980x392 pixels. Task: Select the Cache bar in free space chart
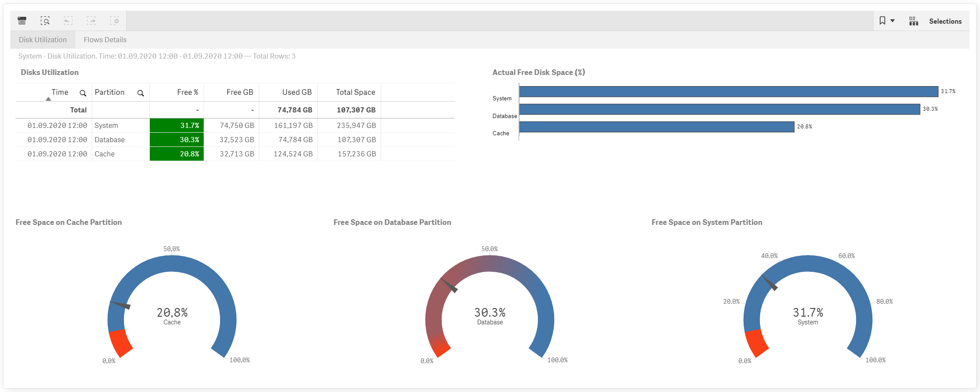point(657,127)
